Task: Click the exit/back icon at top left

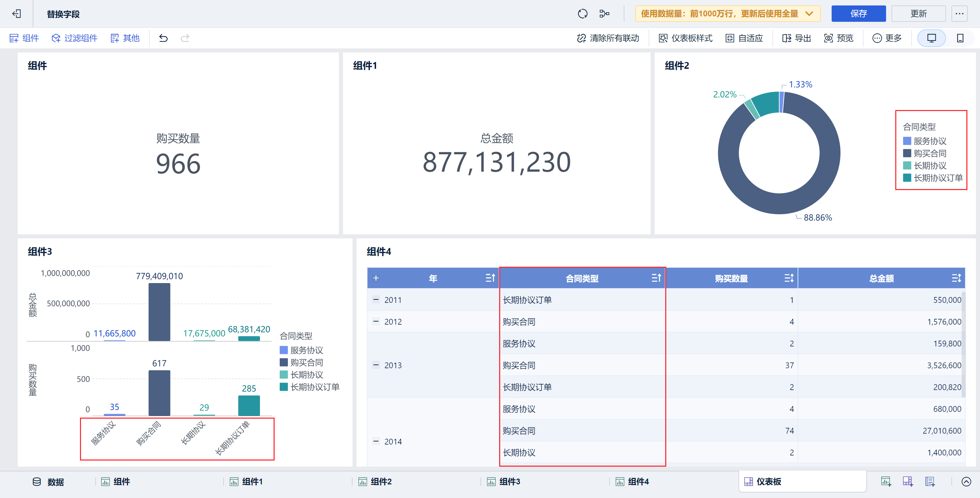Action: [16, 14]
